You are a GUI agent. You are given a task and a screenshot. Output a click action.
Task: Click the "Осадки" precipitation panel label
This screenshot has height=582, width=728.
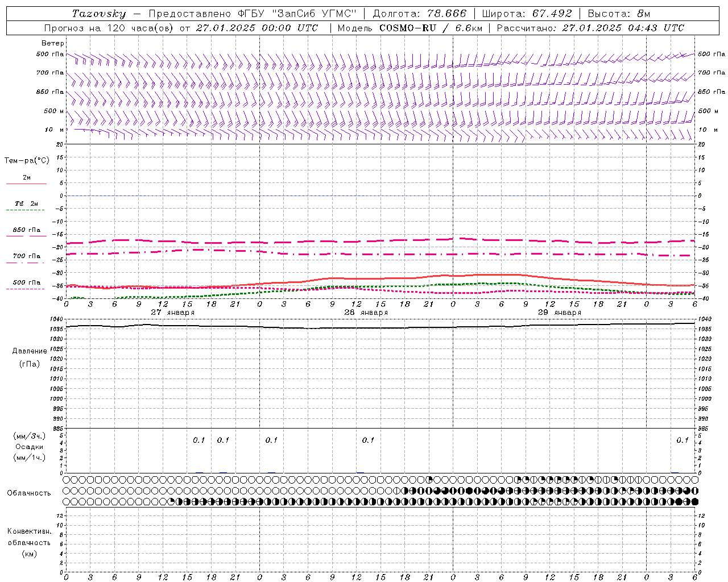pos(30,447)
